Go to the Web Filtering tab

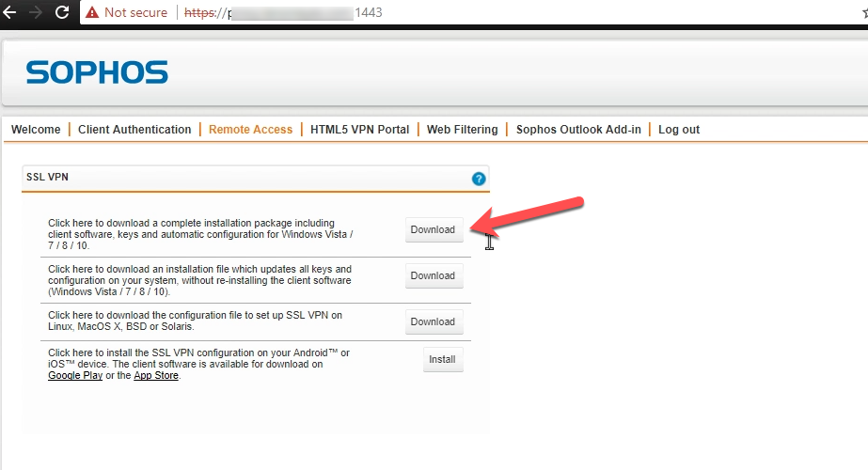[x=463, y=130]
